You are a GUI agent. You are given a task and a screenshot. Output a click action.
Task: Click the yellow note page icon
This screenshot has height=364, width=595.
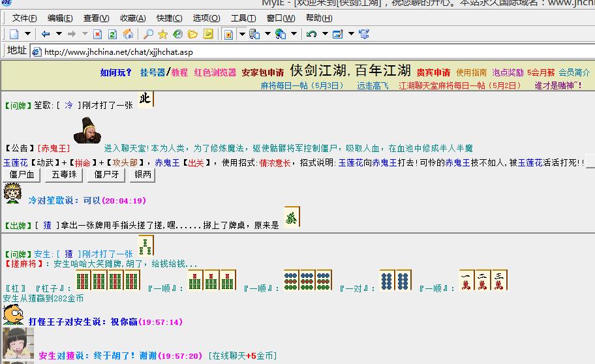pyautogui.click(x=208, y=34)
